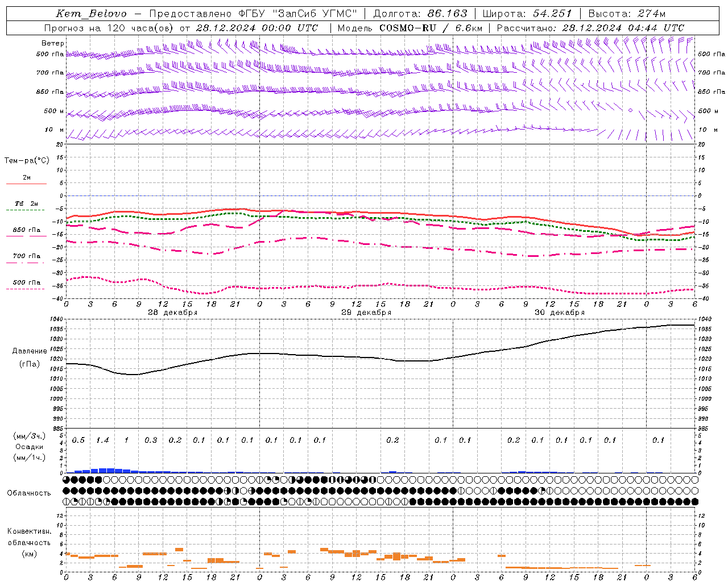Click the "(мм/1ч.)" precipitation unit label
Image resolution: width=728 pixels, height=582 pixels.
coord(29,458)
